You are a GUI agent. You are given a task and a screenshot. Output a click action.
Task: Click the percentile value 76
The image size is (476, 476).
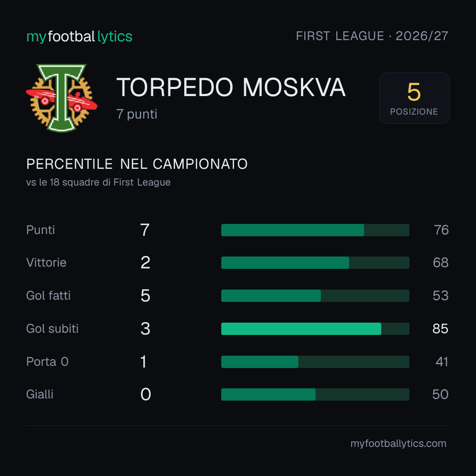(441, 230)
